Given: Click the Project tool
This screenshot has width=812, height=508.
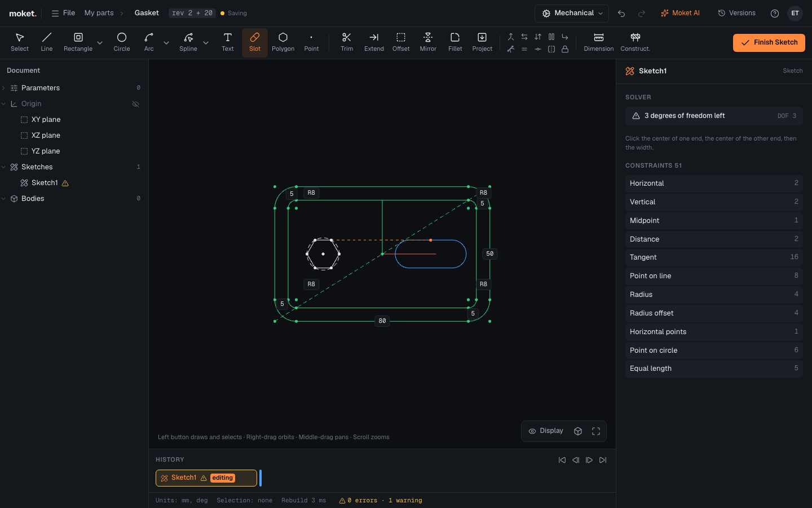Looking at the screenshot, I should coord(482,42).
